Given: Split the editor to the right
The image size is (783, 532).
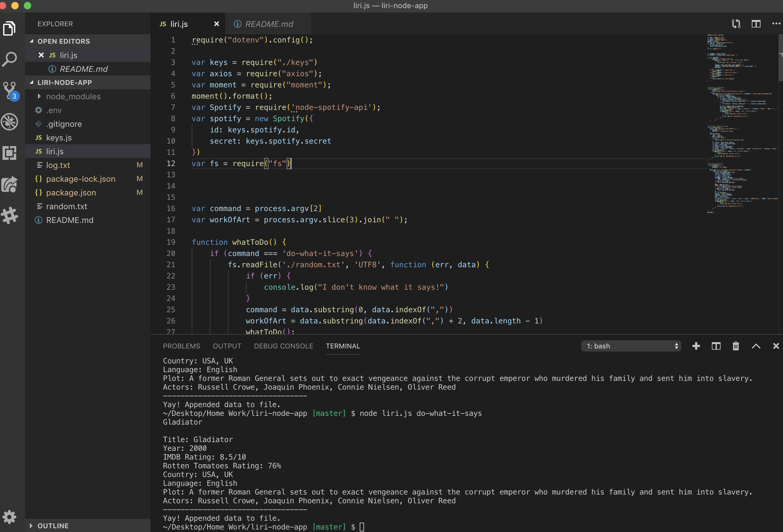Looking at the screenshot, I should pos(756,24).
